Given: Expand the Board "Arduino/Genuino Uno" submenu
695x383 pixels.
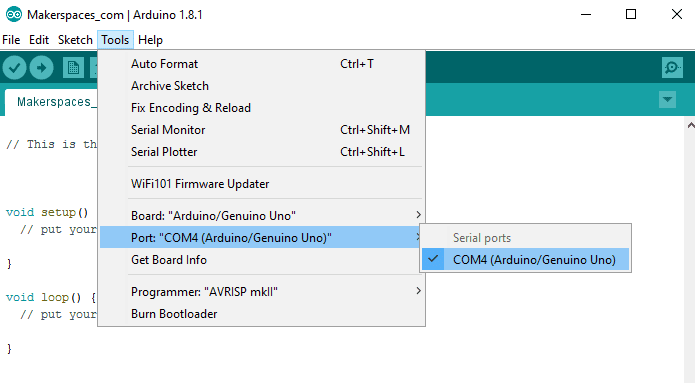Looking at the screenshot, I should point(262,216).
